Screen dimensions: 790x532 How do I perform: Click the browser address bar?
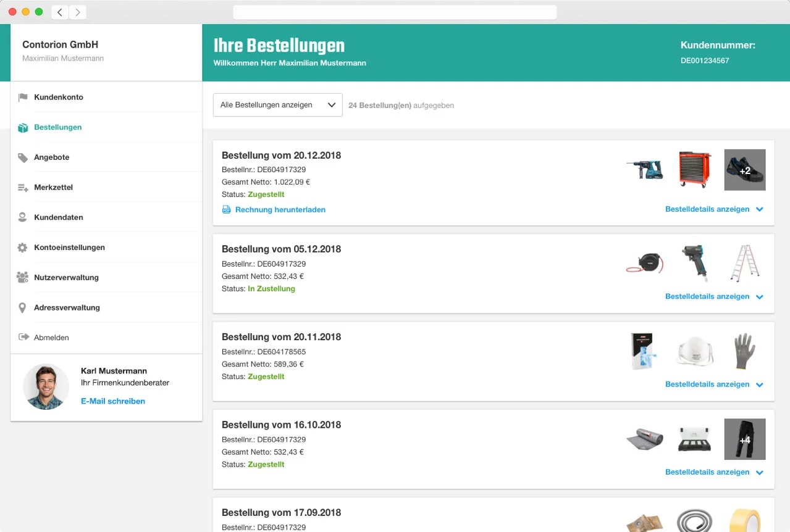(395, 12)
